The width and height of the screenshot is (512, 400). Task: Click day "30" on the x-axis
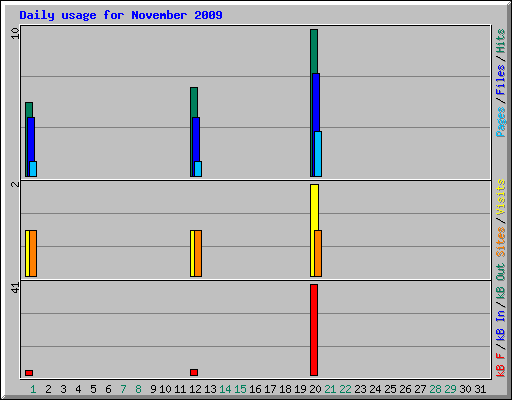(x=465, y=389)
